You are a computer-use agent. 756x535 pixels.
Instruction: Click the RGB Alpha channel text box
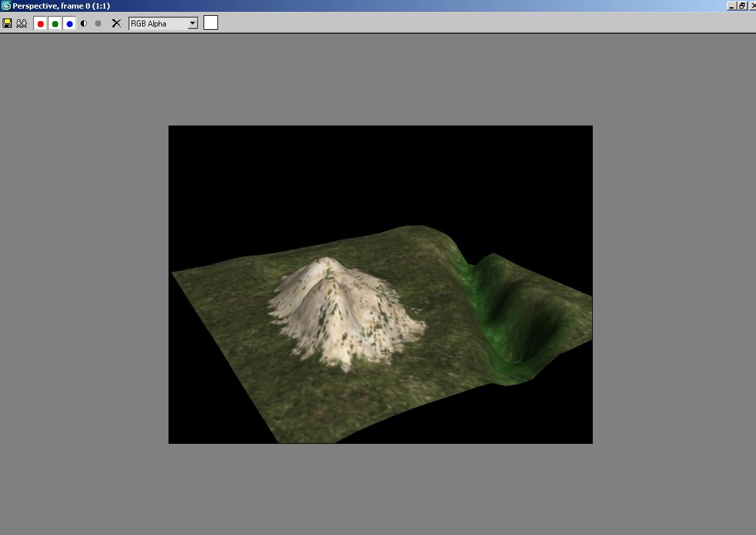(157, 23)
